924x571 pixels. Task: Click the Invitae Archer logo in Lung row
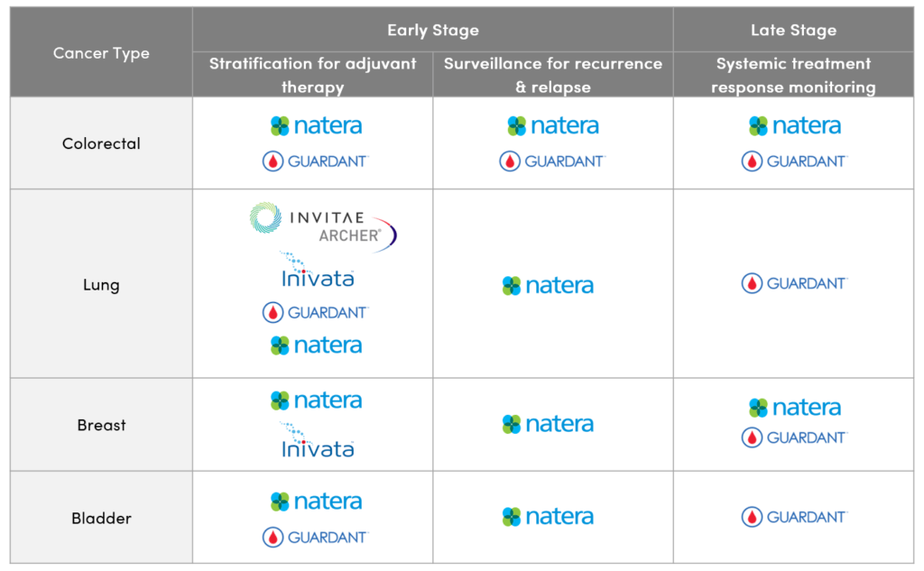(323, 227)
